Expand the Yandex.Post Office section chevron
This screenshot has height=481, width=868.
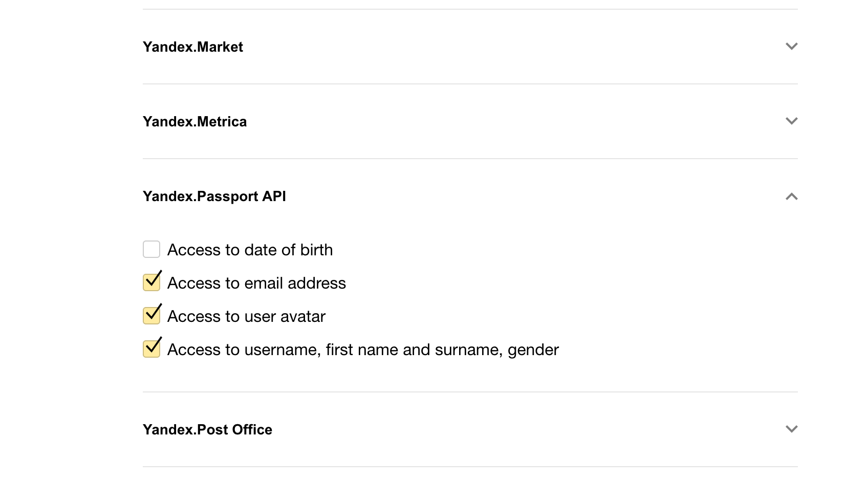tap(791, 429)
